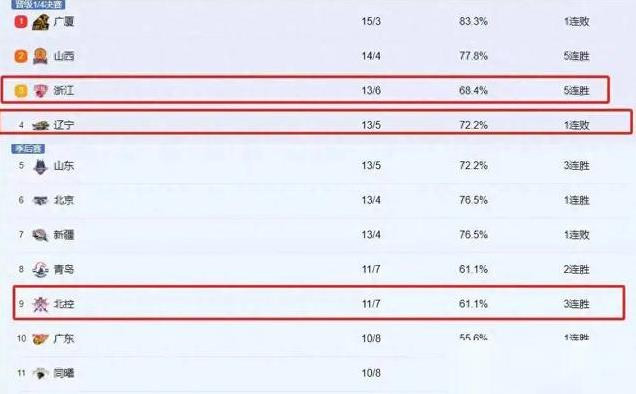Click the 同曦 team logo icon
This screenshot has width=636, height=394.
tap(40, 373)
